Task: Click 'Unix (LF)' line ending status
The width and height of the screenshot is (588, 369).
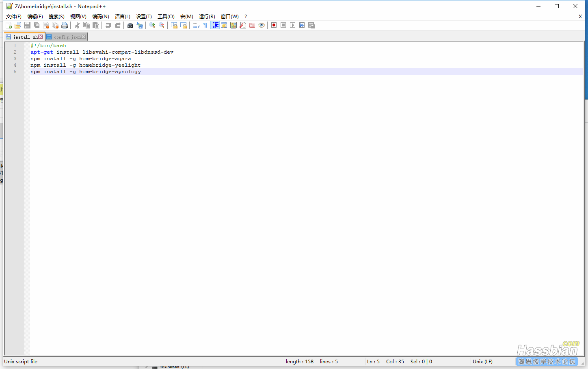Action: coord(482,361)
